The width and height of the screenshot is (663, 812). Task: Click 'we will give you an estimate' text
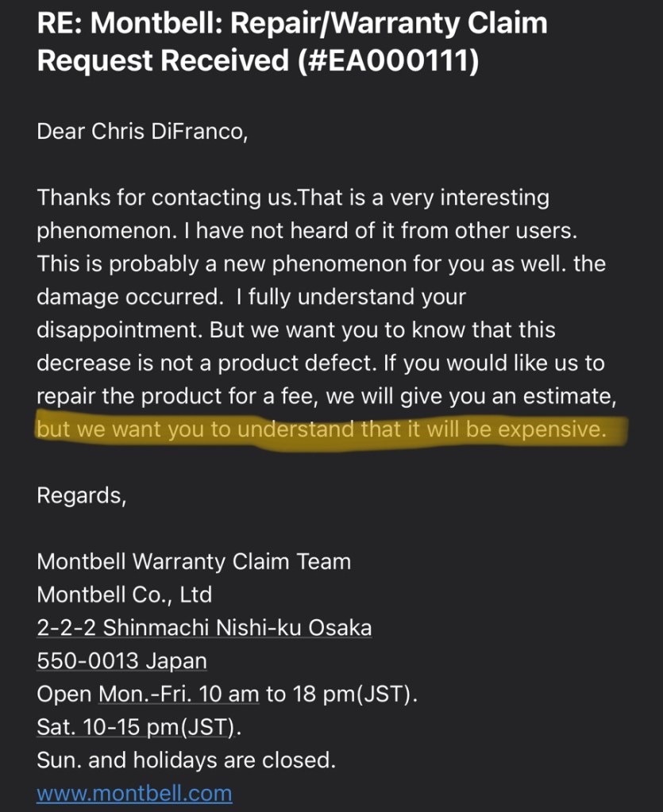pos(473,396)
